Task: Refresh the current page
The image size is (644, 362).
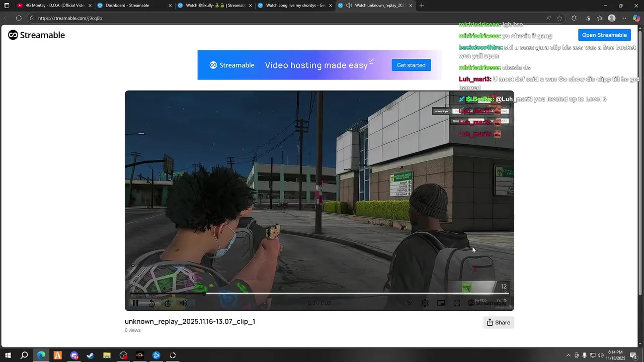Action: point(19,18)
